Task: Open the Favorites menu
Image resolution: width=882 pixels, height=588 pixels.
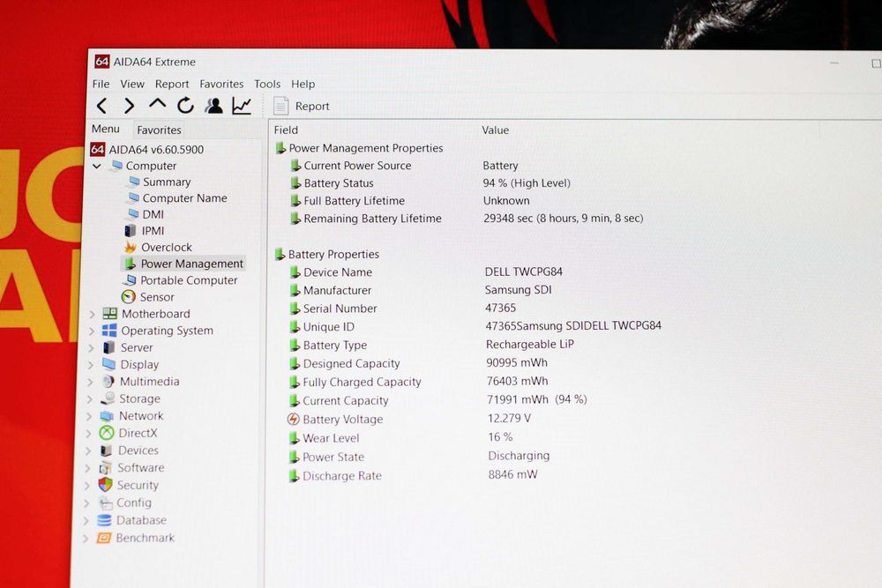Action: [221, 84]
